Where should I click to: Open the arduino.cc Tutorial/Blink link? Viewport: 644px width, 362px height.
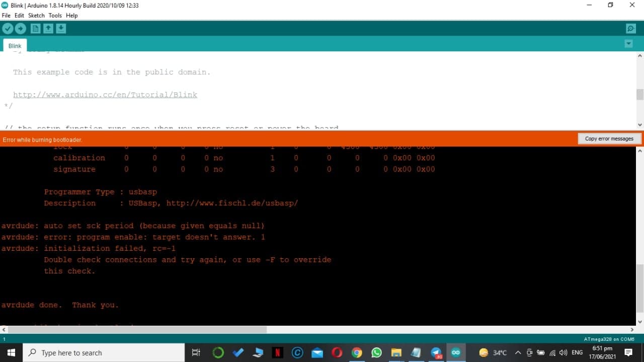click(105, 95)
